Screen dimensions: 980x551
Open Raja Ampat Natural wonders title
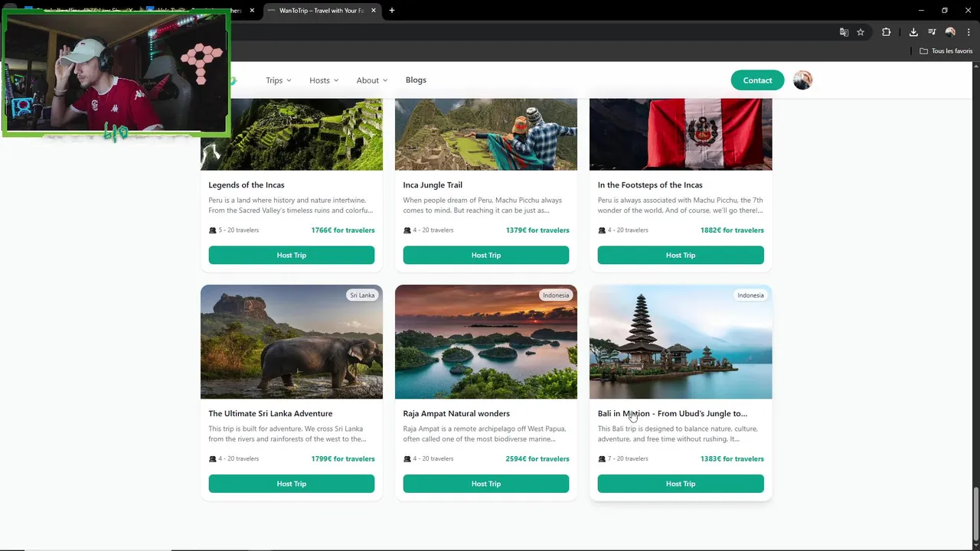pyautogui.click(x=456, y=414)
